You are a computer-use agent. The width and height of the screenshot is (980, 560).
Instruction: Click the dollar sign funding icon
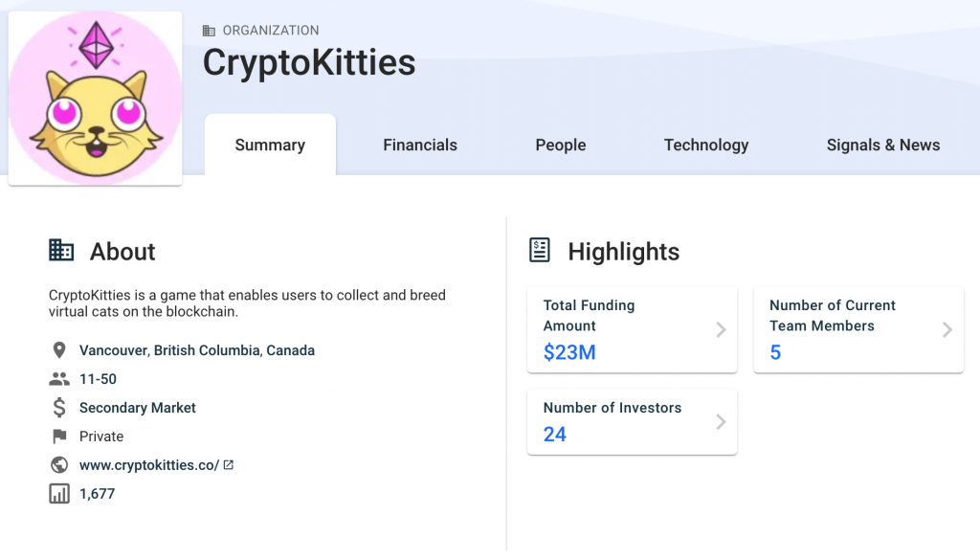tap(59, 408)
